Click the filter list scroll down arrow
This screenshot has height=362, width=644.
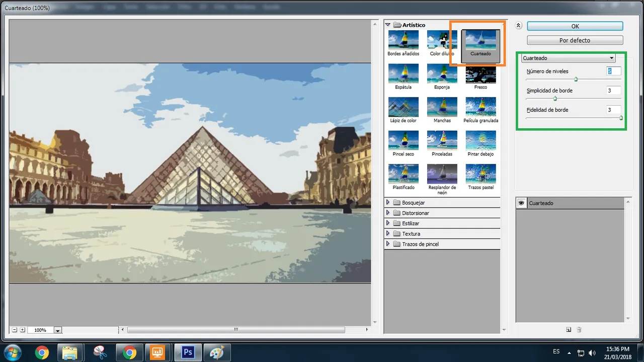click(504, 330)
